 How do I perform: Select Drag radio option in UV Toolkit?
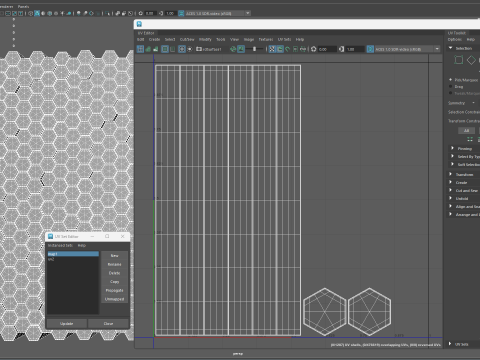pyautogui.click(x=451, y=87)
